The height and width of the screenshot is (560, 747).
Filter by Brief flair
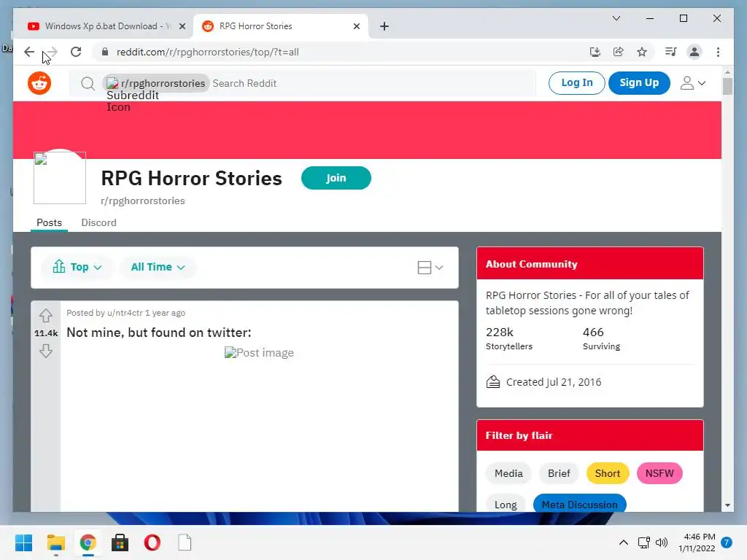(x=559, y=473)
